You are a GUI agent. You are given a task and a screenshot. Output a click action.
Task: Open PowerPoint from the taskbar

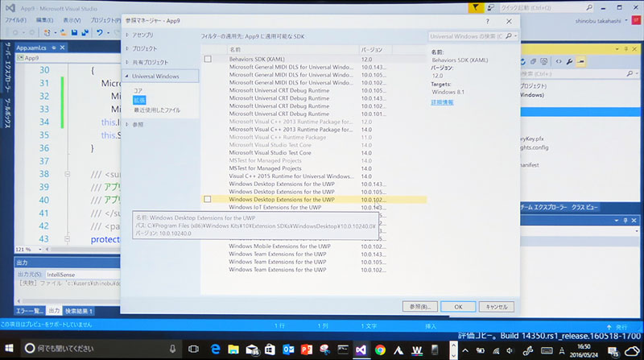307,350
